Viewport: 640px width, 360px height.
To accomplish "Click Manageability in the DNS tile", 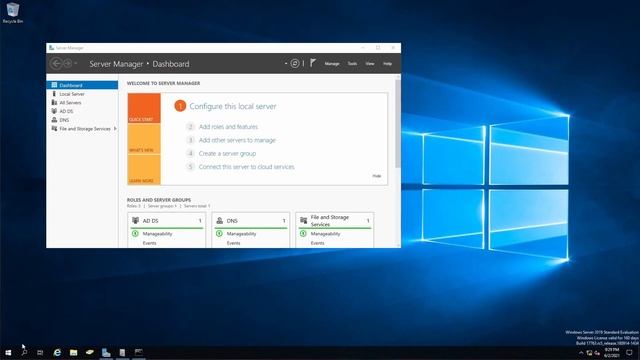I will (242, 234).
